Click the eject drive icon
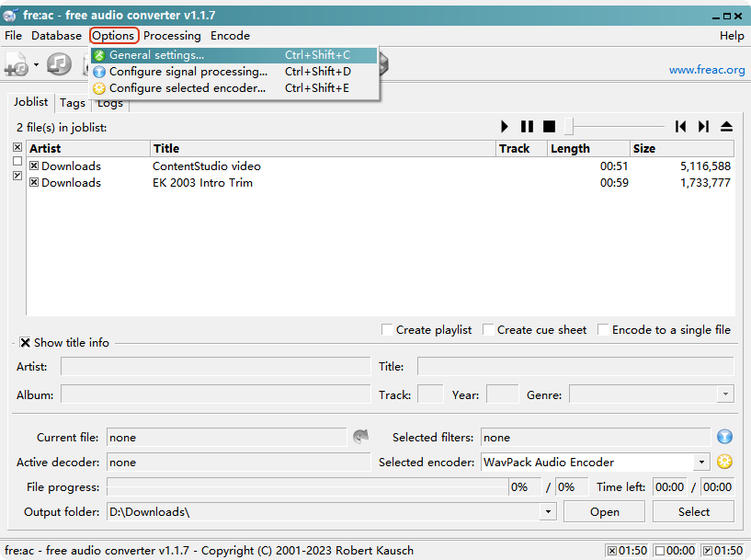 (726, 127)
